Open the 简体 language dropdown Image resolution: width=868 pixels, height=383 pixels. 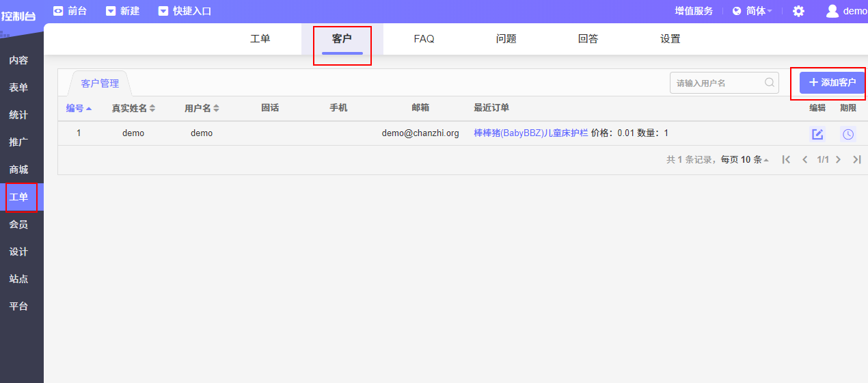coord(752,11)
